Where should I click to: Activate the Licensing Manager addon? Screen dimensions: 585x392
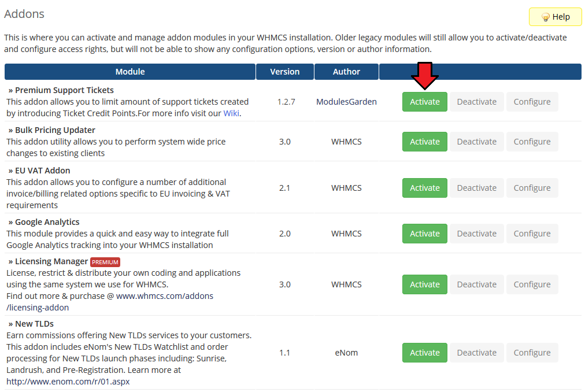[424, 284]
